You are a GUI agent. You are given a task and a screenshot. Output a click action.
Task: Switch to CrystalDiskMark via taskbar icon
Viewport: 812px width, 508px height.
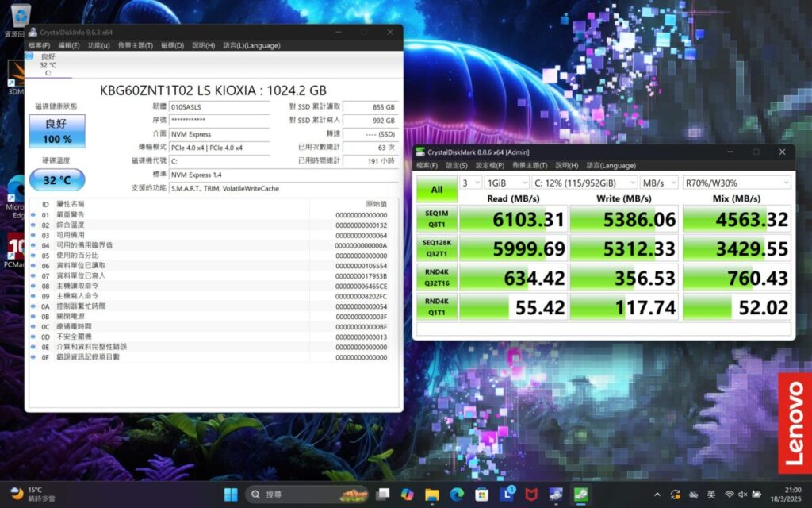[581, 495]
